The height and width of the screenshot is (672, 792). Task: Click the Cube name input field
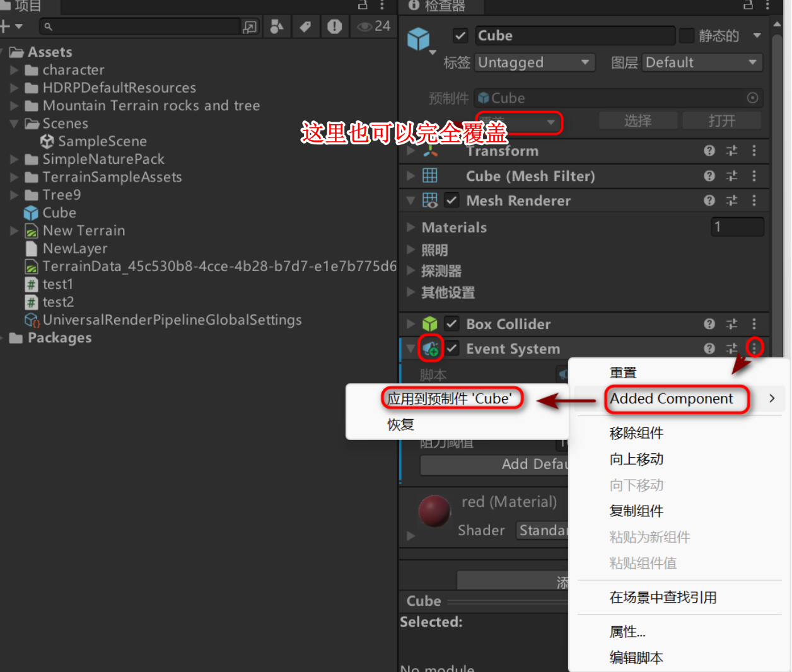pos(574,35)
